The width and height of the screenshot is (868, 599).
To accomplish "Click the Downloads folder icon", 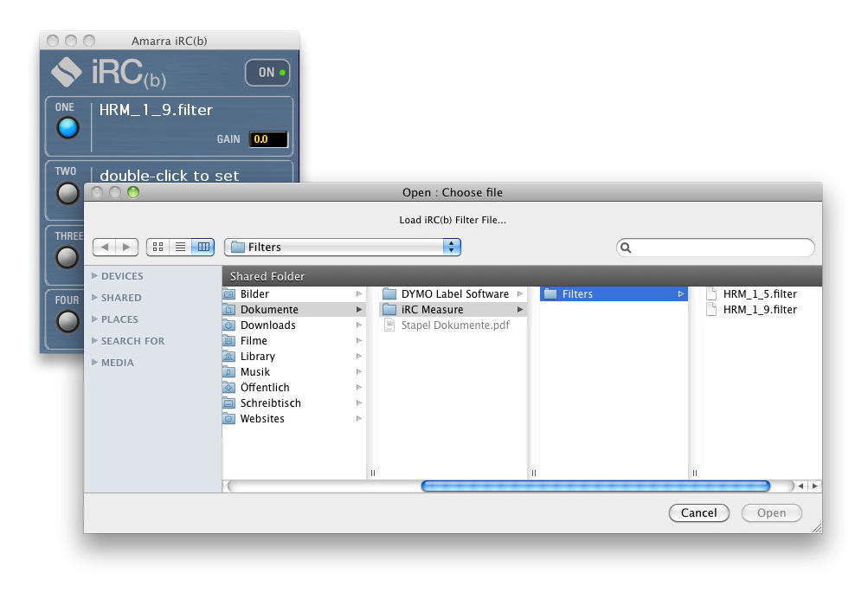I will click(229, 325).
